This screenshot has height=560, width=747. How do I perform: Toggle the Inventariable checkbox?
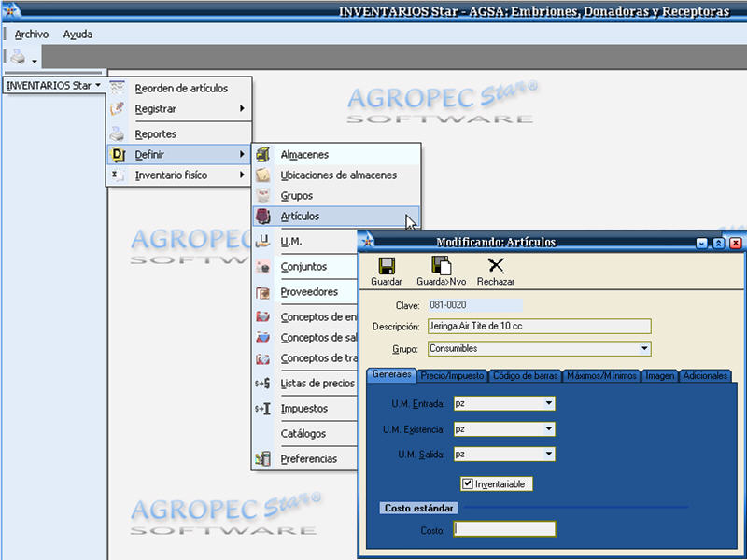(x=468, y=483)
